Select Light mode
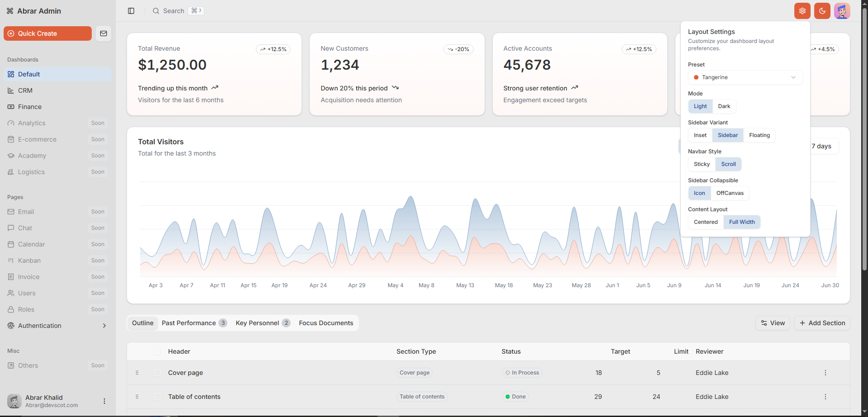Screen dimensions: 868x417 [x=700, y=106]
